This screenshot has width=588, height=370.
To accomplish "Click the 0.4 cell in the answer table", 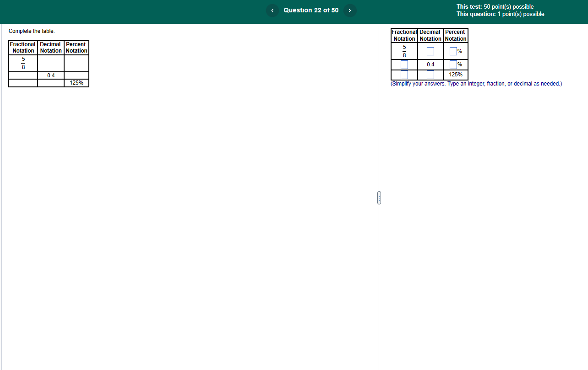I will pyautogui.click(x=430, y=64).
